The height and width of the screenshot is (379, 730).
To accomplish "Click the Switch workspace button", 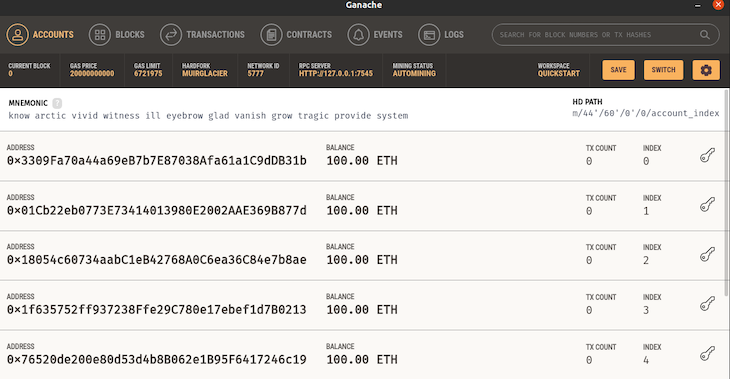I will point(663,70).
